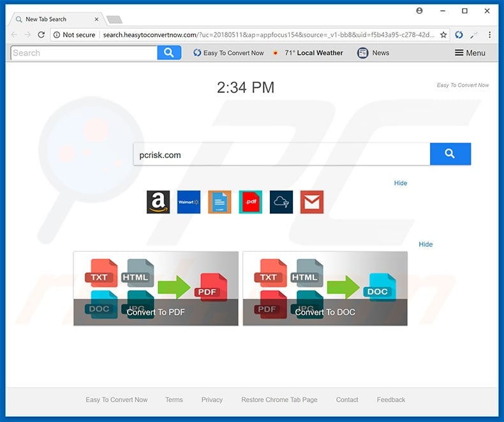
Task: Open a new tab with the tab button
Action: [x=114, y=20]
